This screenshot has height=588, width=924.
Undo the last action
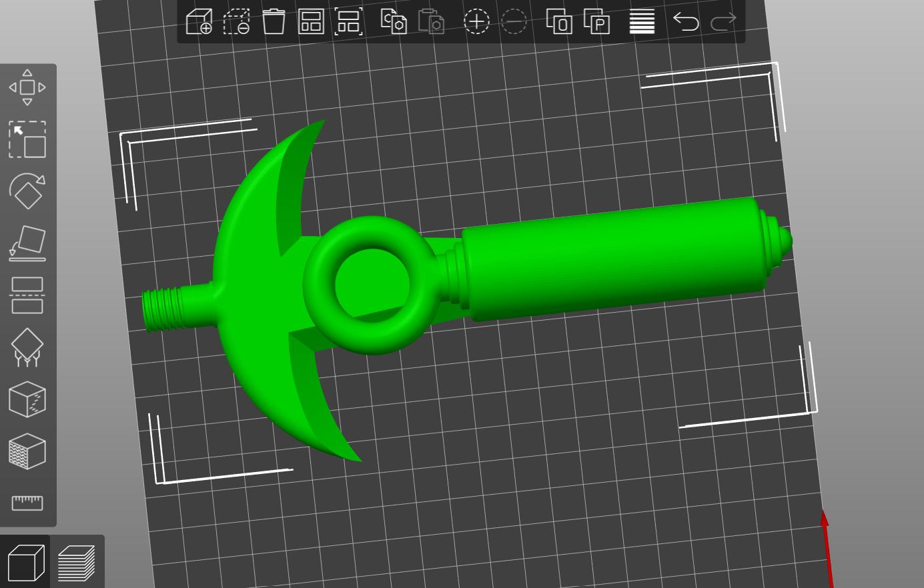click(x=685, y=21)
